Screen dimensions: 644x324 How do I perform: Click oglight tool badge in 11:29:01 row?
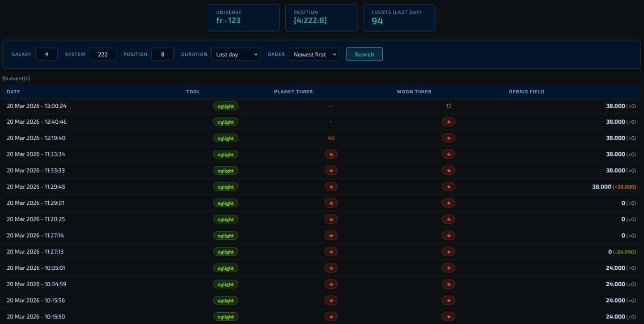pos(226,204)
